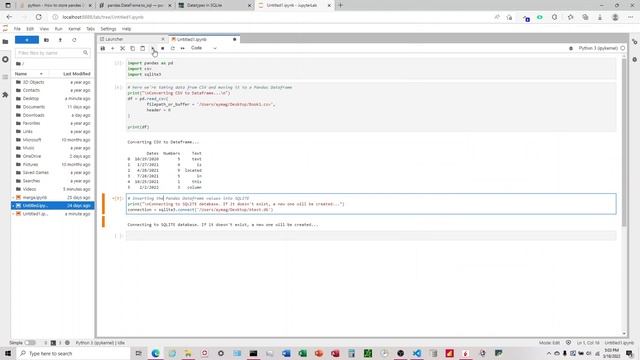Open Extension Manager puzzle sidebar icon

click(5, 95)
